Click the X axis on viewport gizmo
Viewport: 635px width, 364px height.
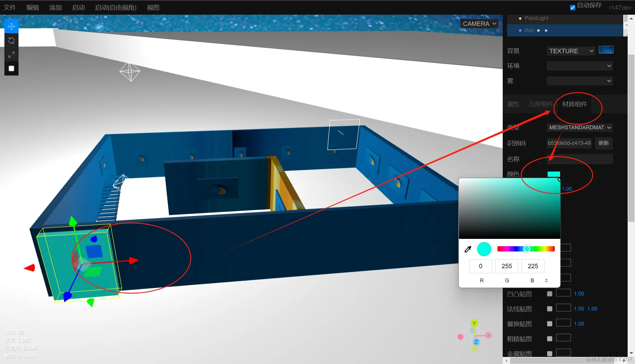(488, 335)
